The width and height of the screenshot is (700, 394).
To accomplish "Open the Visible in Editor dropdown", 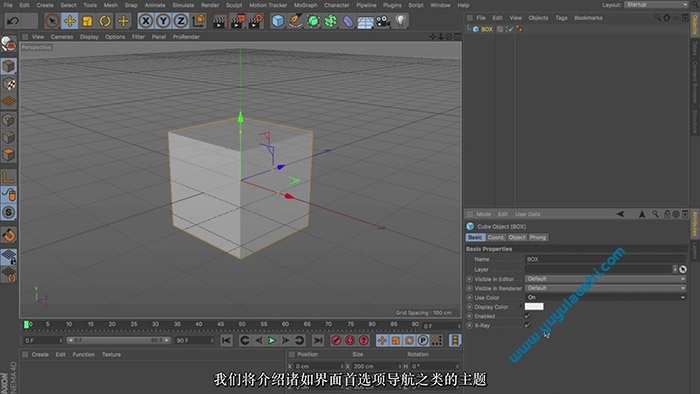I will pyautogui.click(x=605, y=279).
